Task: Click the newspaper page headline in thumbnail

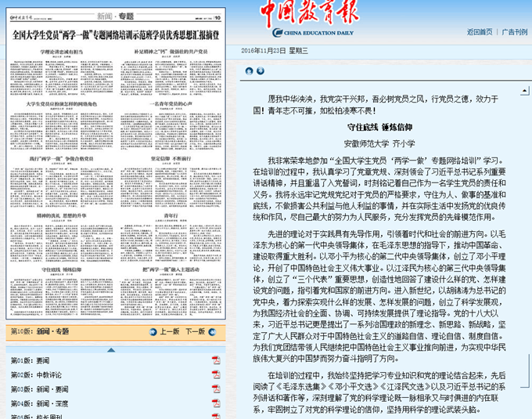Action: [116, 34]
